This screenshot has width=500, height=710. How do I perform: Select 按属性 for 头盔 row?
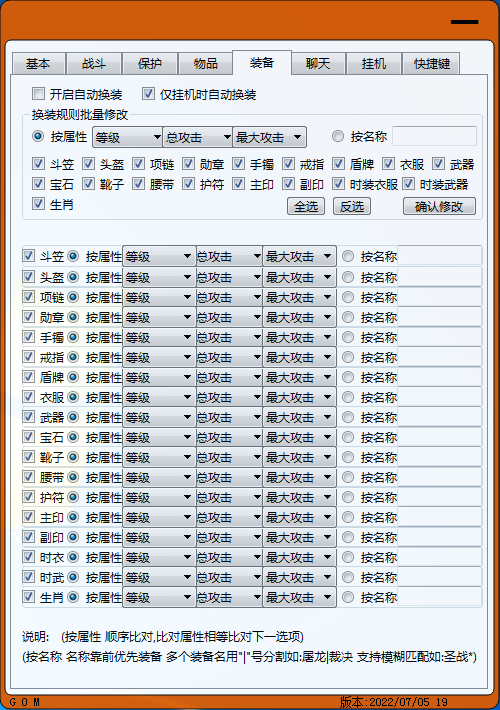73,277
